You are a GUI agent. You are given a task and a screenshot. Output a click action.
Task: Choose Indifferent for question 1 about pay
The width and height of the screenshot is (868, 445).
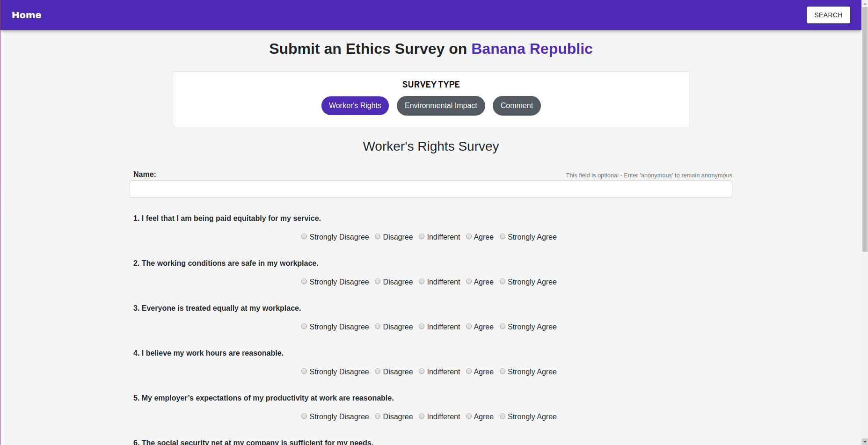click(422, 237)
